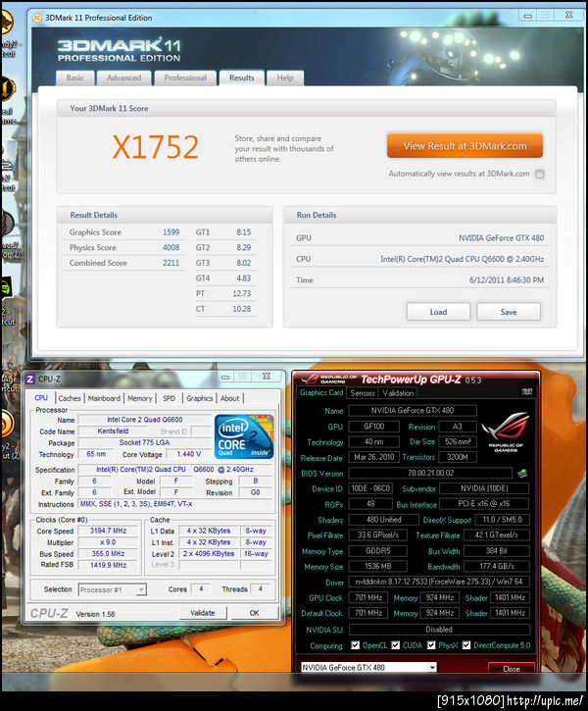Click the Republic of Gamers logo in GPU-Z
Image resolution: width=588 pixels, height=711 pixels.
pyautogui.click(x=506, y=432)
